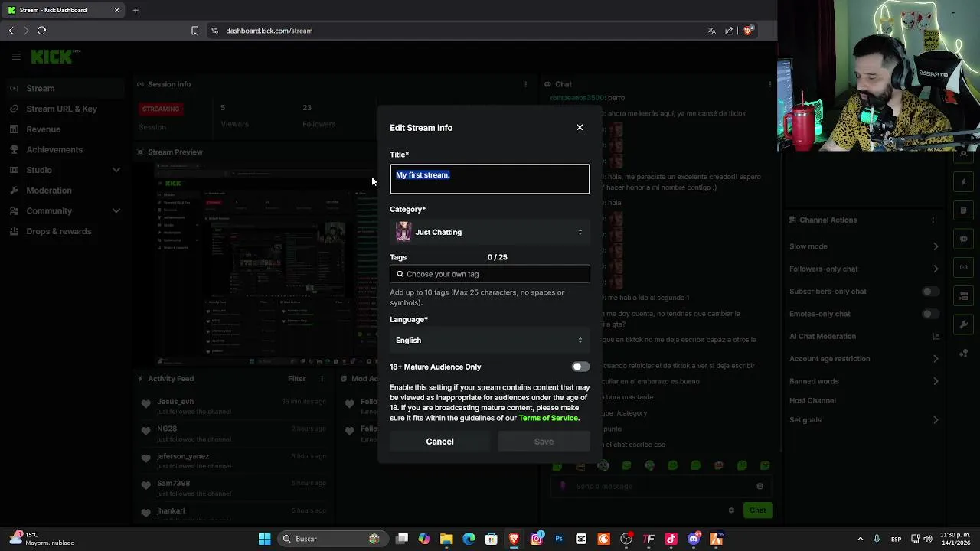Click the Stream Preview video thumbnail
Viewport: 980px width, 551px height.
(264, 264)
